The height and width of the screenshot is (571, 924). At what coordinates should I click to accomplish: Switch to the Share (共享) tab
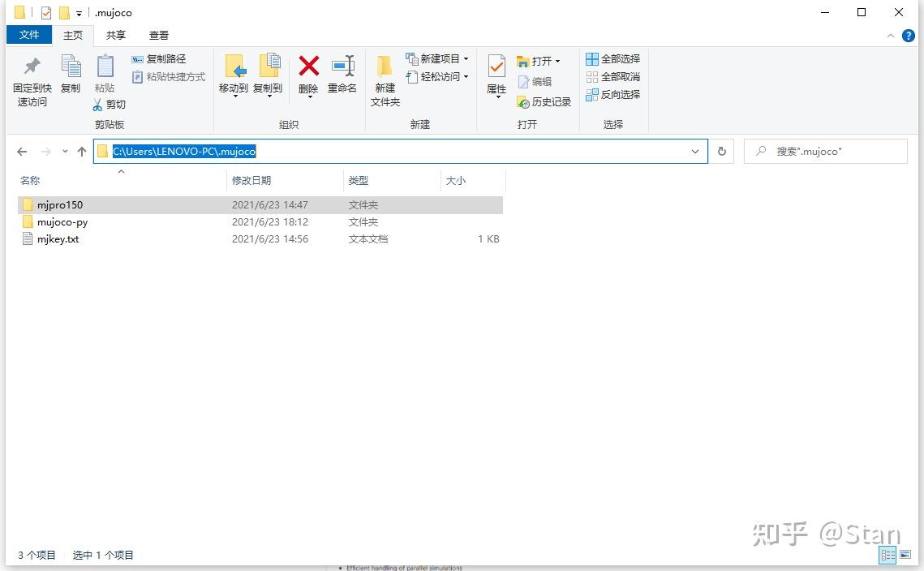115,36
